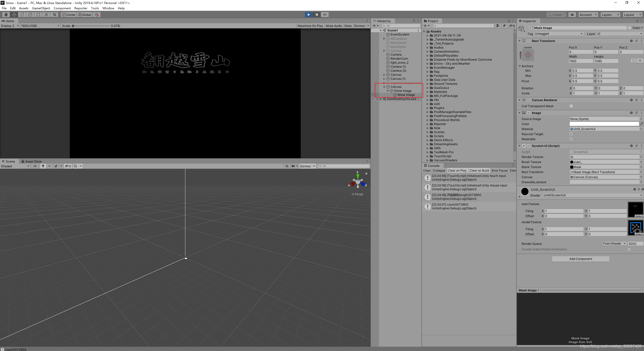Open the Layer dropdown in the Inspector
Screen dimensions: 644x351
pos(620,33)
